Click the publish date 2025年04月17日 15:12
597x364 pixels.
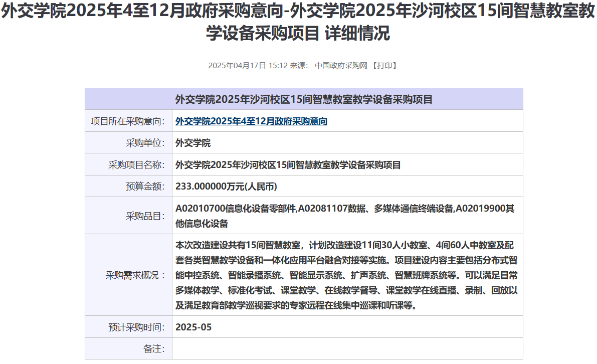coord(248,66)
